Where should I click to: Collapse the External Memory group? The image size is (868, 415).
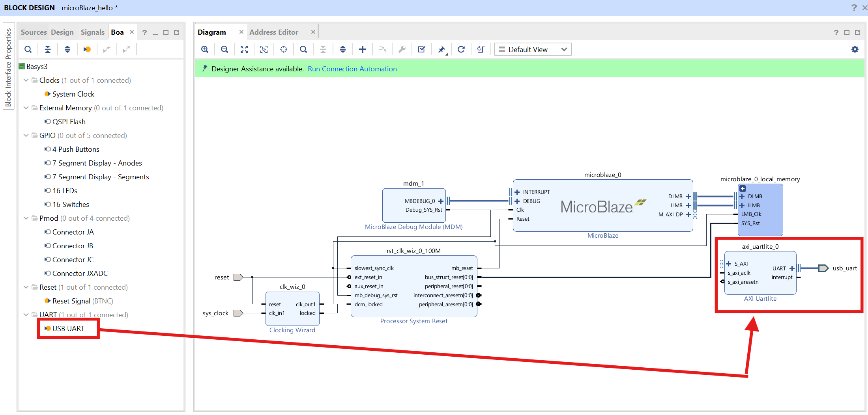tap(26, 108)
